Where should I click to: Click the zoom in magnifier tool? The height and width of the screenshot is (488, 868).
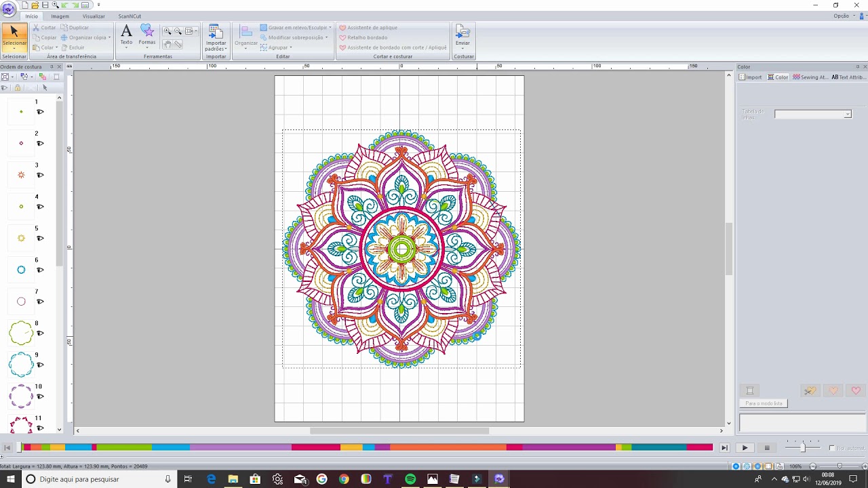[x=167, y=31]
